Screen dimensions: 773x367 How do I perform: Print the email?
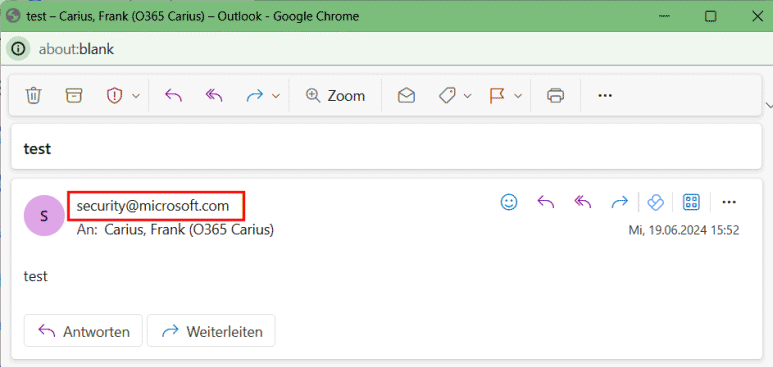tap(556, 95)
